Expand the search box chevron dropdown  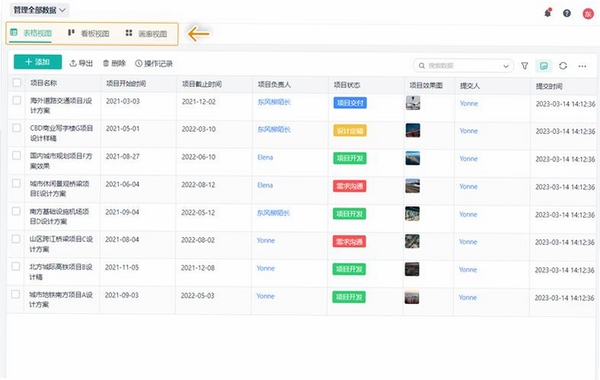coord(506,66)
